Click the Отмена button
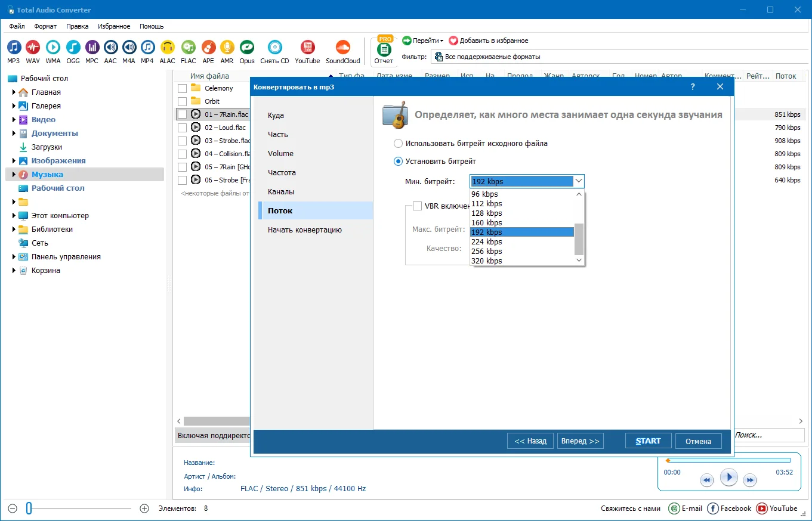The width and height of the screenshot is (812, 521). coord(698,441)
